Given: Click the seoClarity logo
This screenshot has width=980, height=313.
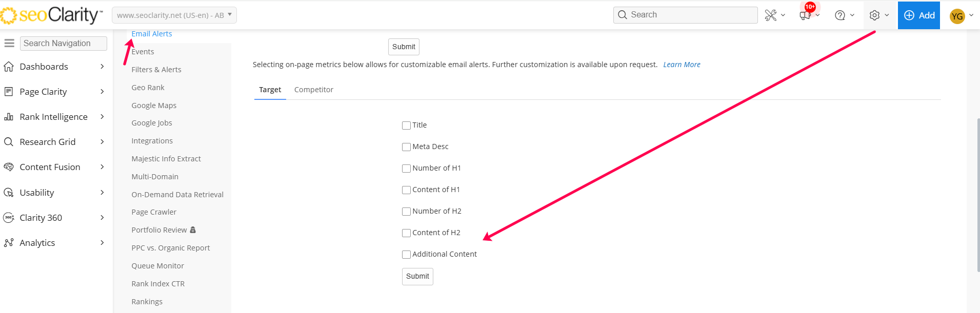Looking at the screenshot, I should (x=51, y=15).
